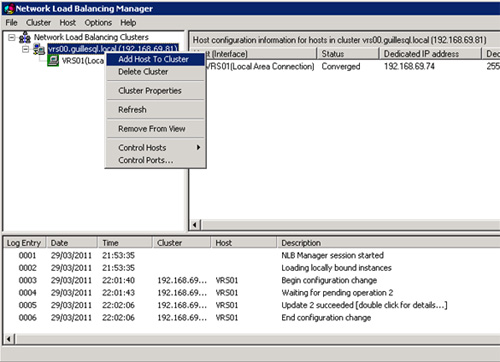Viewport: 500px width, 362px height.
Task: Click the host list left scroll arrow
Action: pos(195,225)
